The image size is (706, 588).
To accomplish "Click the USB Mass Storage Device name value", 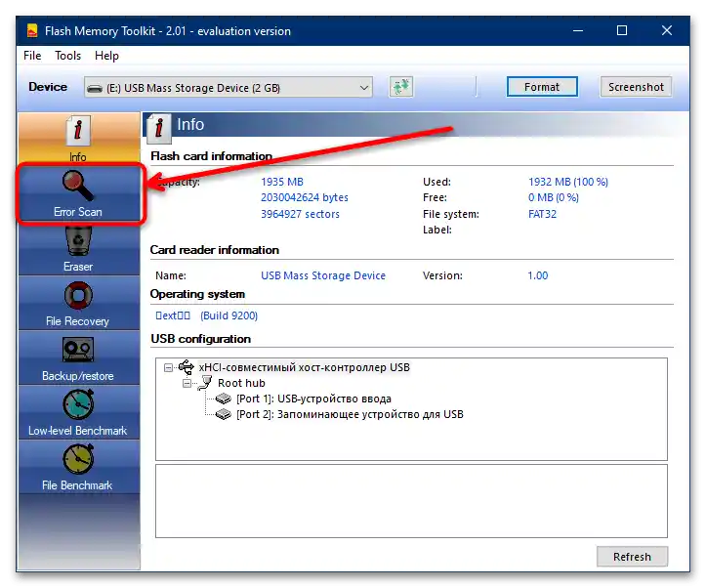I will pos(323,275).
